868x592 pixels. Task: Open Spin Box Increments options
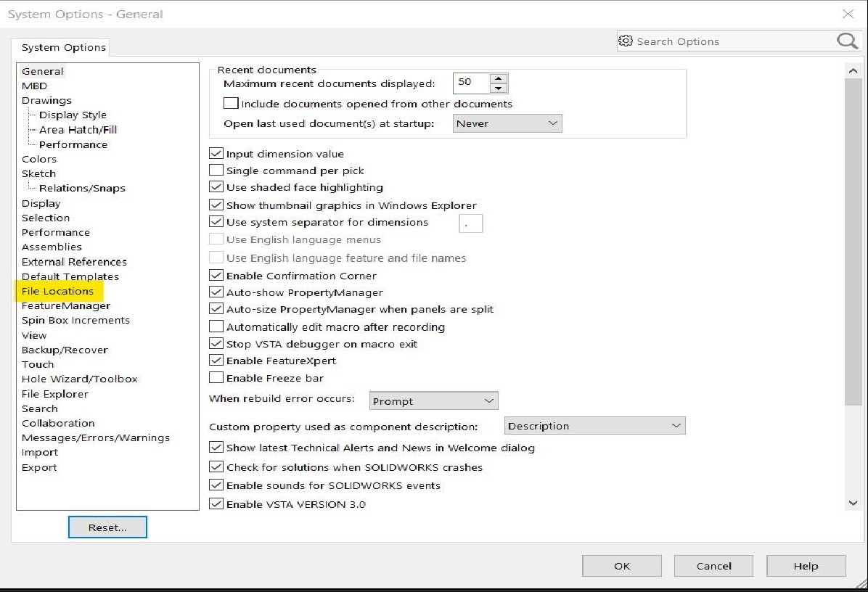pos(75,321)
